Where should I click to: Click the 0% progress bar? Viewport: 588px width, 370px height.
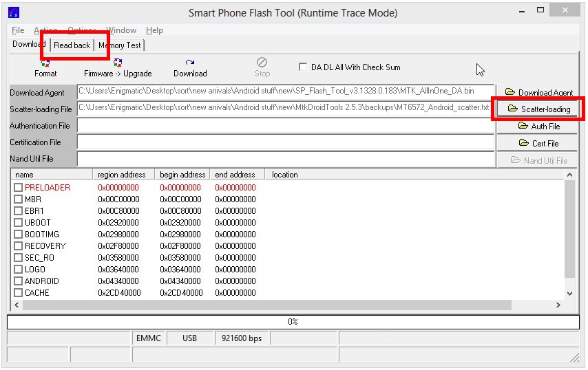tap(293, 322)
